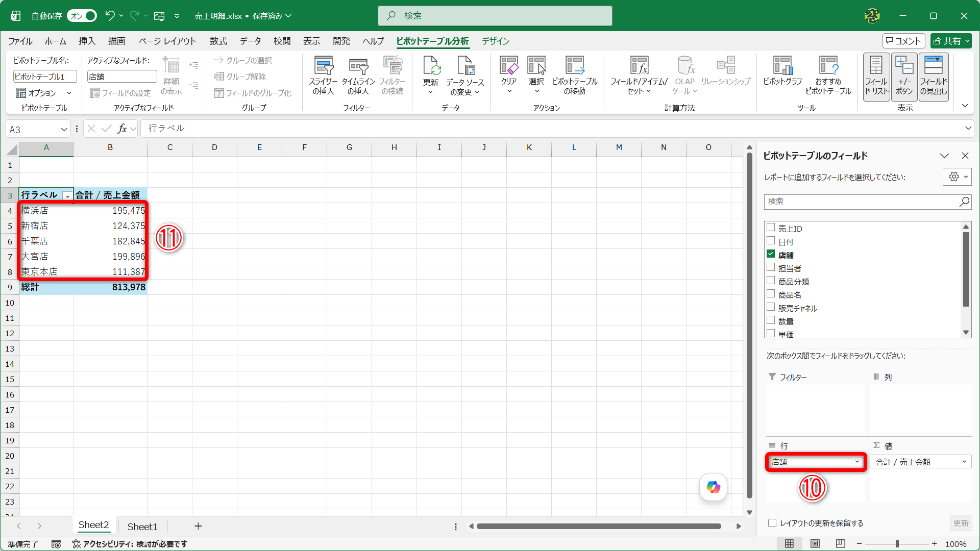Open the ファイル menu
980x551 pixels.
[20, 41]
